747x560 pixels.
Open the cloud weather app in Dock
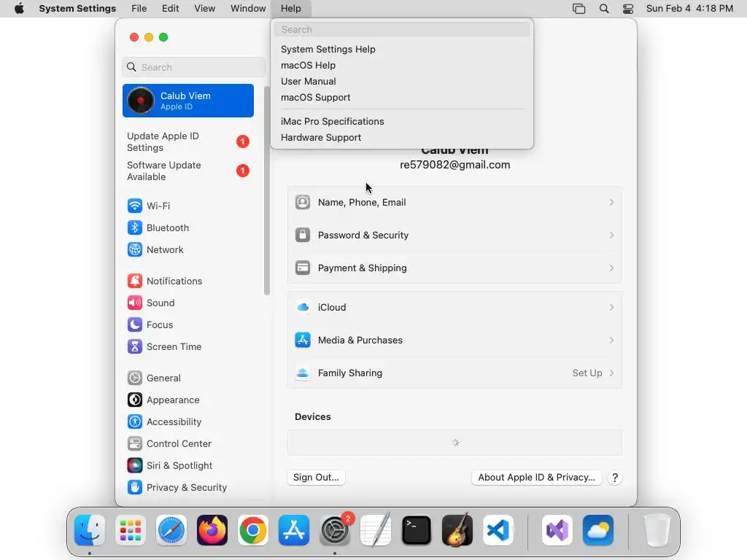click(598, 530)
